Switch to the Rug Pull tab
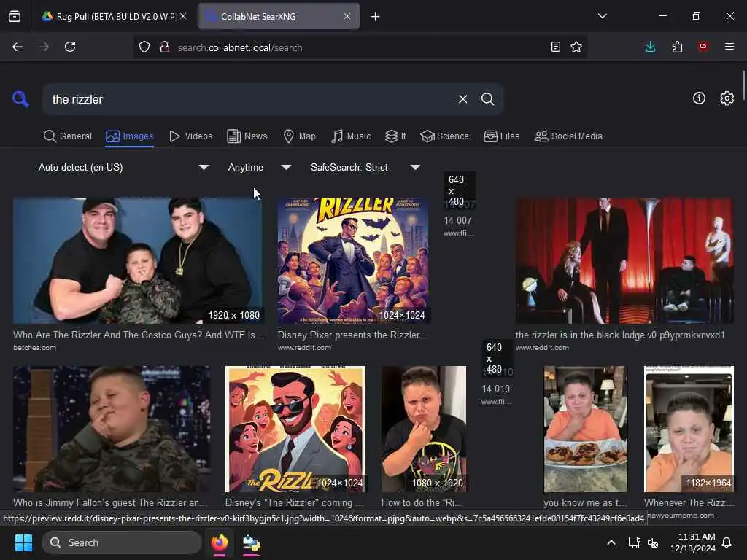This screenshot has width=747, height=560. pyautogui.click(x=115, y=16)
